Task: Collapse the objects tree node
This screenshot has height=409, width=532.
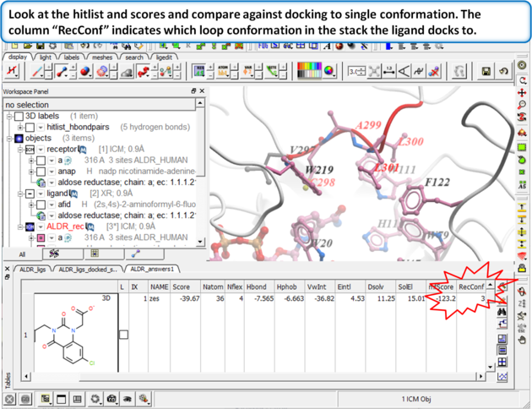Action: (x=8, y=138)
